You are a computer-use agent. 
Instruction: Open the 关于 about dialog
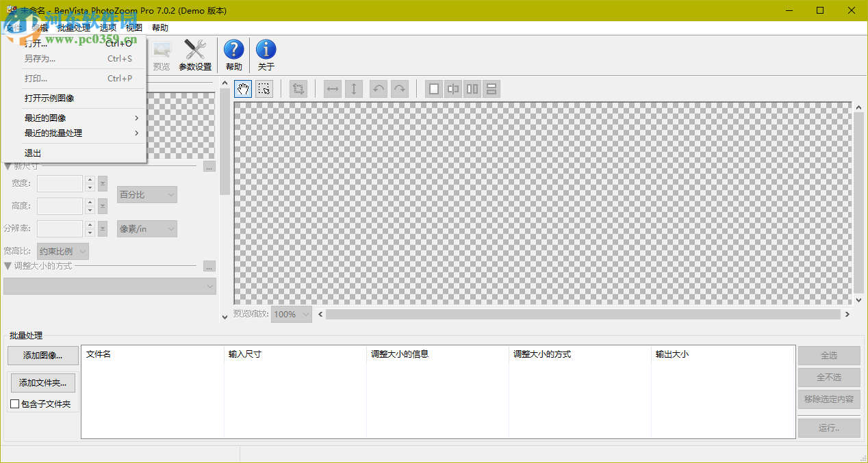(266, 53)
